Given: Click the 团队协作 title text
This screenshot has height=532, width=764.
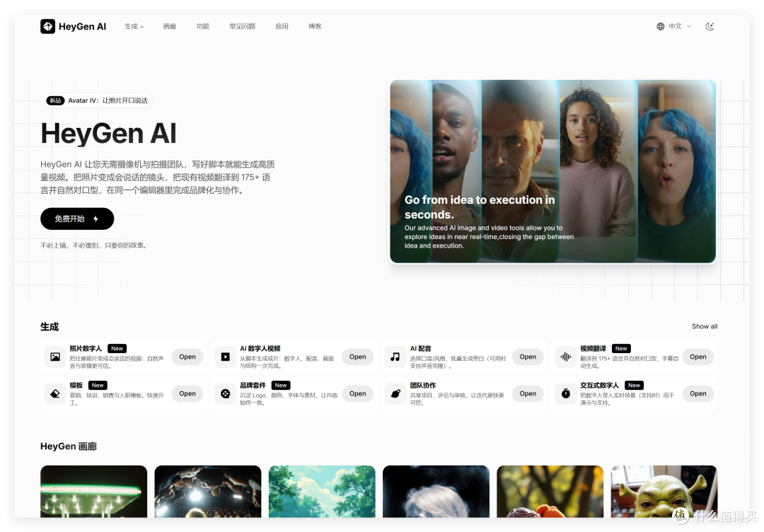Looking at the screenshot, I should point(422,385).
